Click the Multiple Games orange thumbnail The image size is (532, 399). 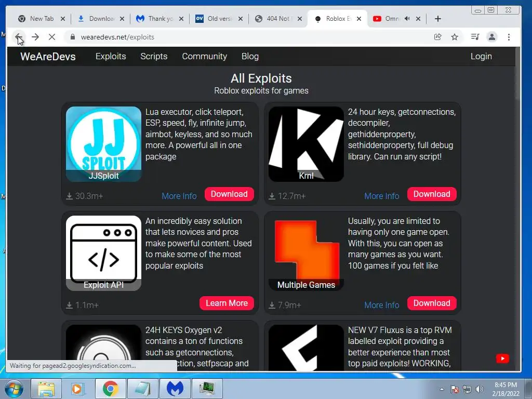click(x=306, y=253)
